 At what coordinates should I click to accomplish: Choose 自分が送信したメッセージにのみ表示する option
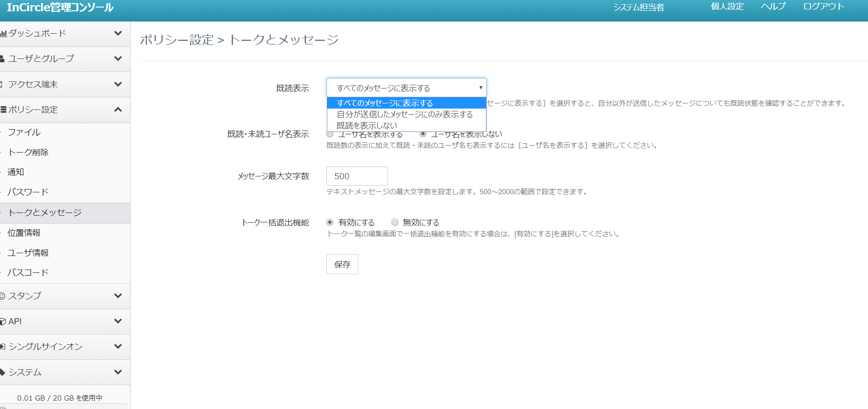(405, 114)
